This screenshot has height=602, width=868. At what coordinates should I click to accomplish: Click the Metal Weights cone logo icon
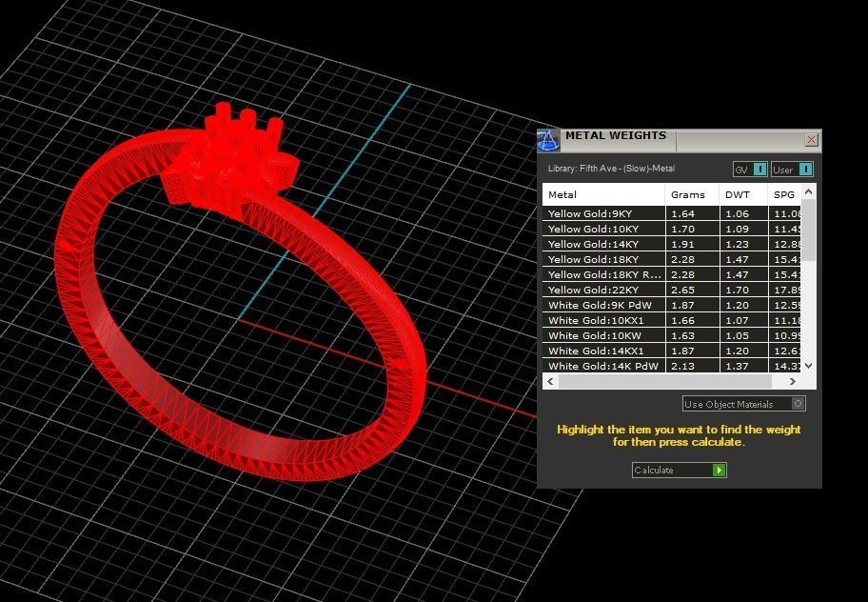tap(548, 141)
